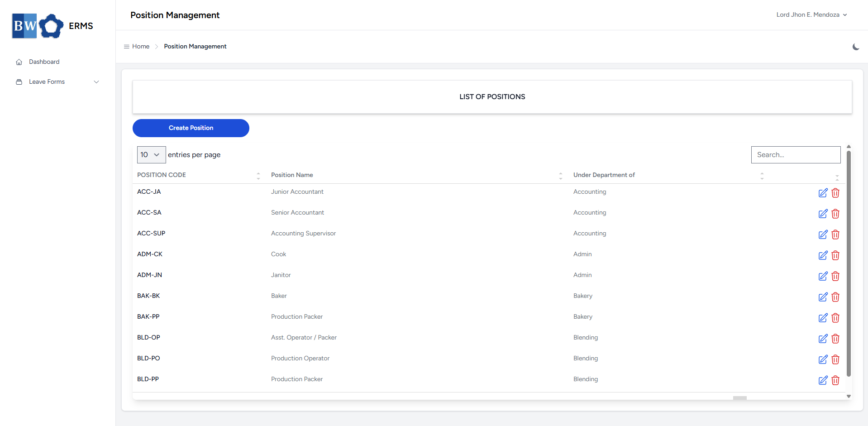Click the Asst. Operator / Packer cell

[304, 338]
